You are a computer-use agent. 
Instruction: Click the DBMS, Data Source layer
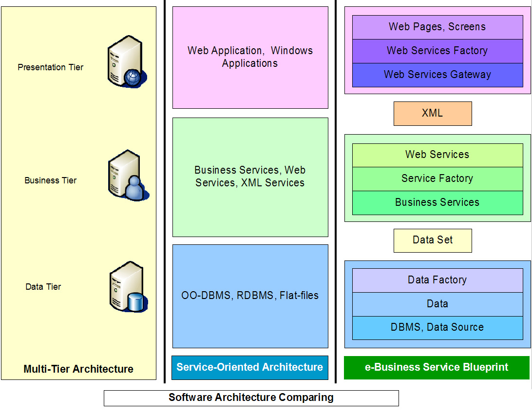tap(437, 327)
